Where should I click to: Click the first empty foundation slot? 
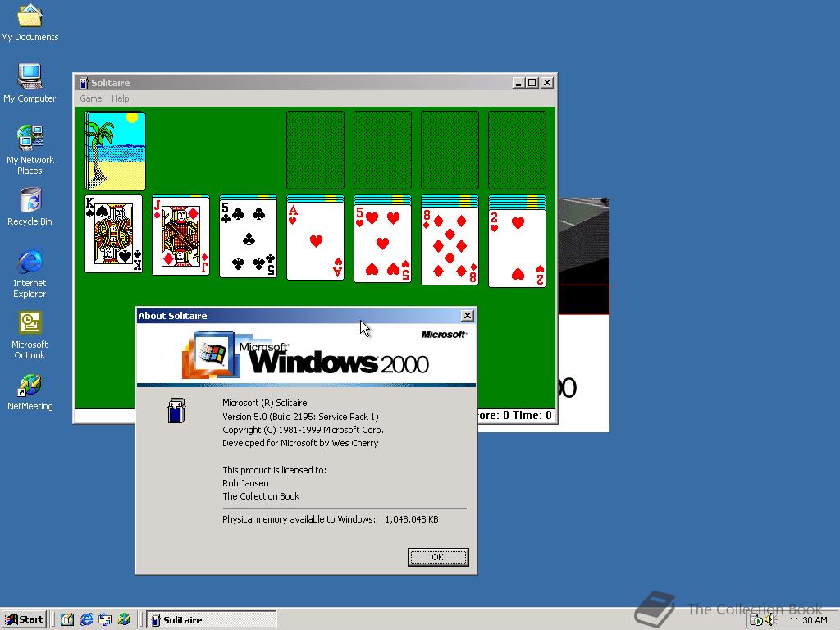[316, 150]
